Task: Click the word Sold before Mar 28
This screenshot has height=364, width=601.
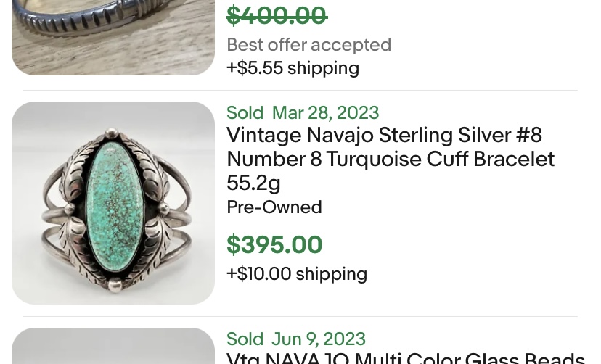Action: 245,113
